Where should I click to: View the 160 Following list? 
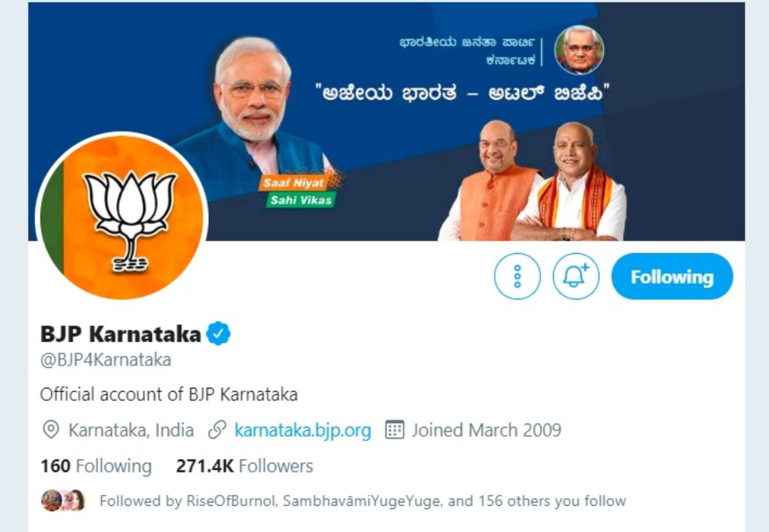[96, 466]
